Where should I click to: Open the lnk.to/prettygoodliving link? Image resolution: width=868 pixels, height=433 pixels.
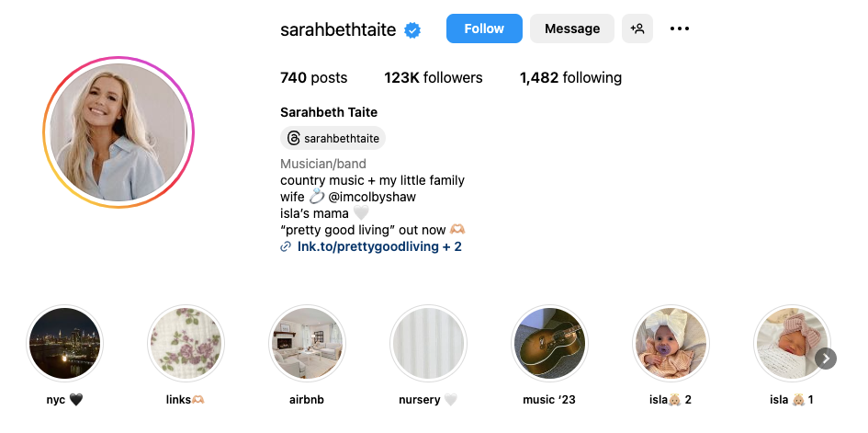pos(379,247)
